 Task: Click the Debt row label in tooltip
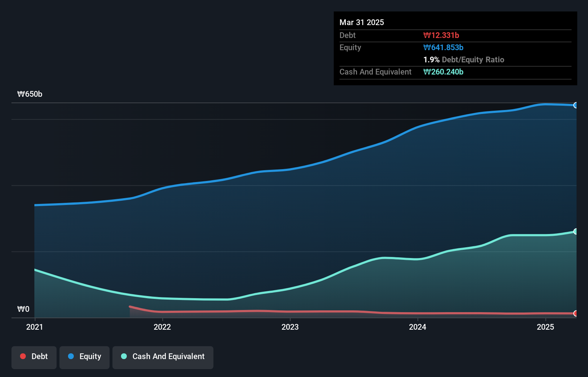point(347,35)
